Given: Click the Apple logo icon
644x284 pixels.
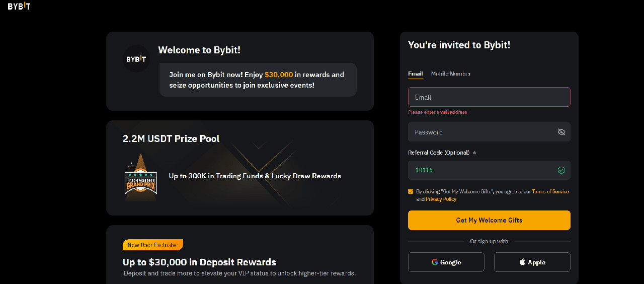Looking at the screenshot, I should pyautogui.click(x=522, y=262).
